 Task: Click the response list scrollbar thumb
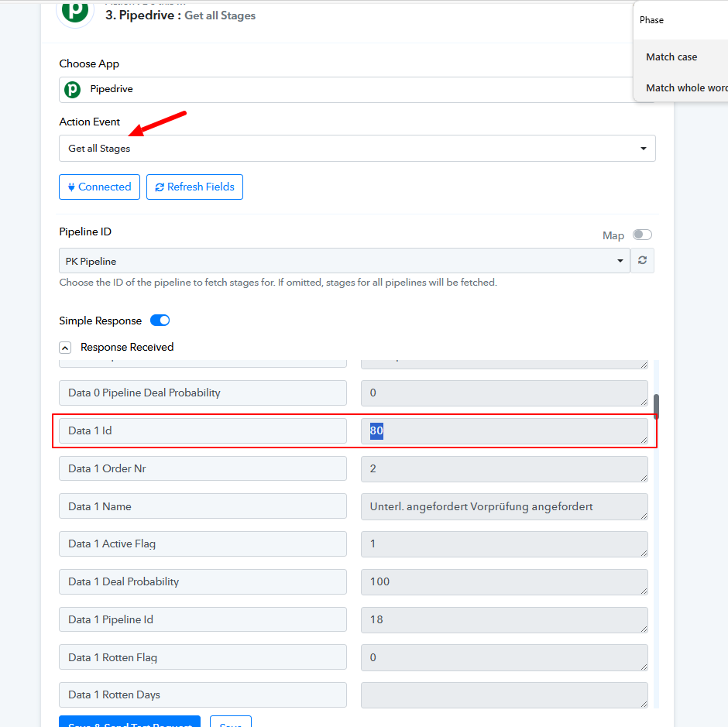point(656,406)
